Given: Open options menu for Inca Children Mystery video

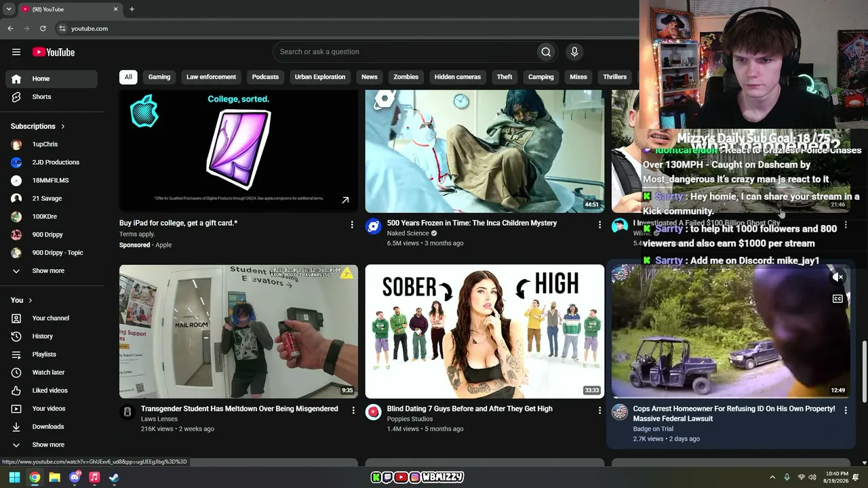Looking at the screenshot, I should tap(599, 224).
